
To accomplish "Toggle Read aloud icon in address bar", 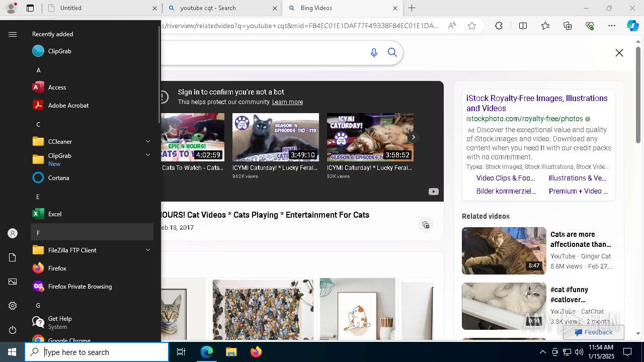I will click(x=452, y=26).
